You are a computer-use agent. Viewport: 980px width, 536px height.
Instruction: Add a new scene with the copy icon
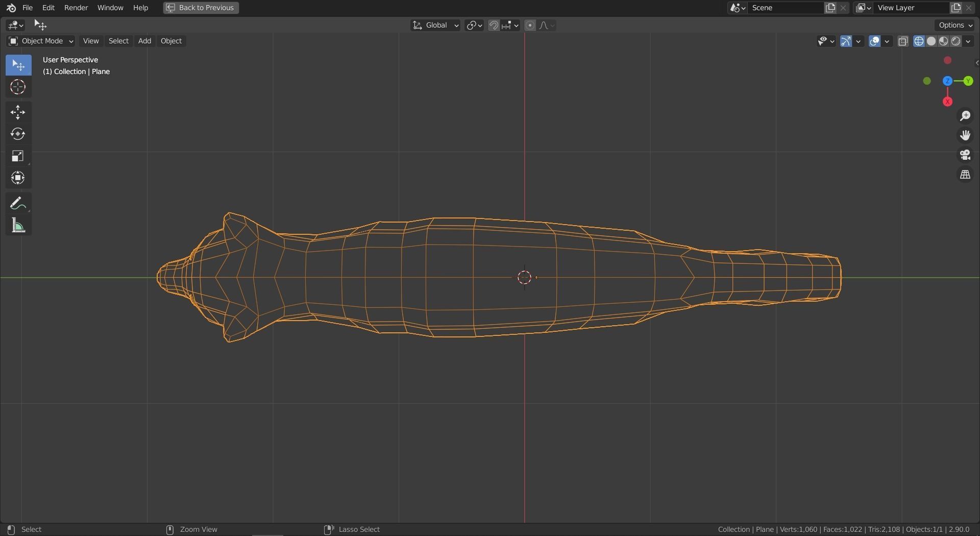pyautogui.click(x=830, y=8)
